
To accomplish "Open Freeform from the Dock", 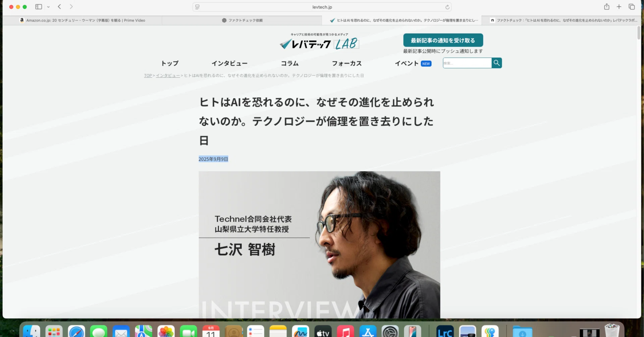I will pyautogui.click(x=301, y=332).
